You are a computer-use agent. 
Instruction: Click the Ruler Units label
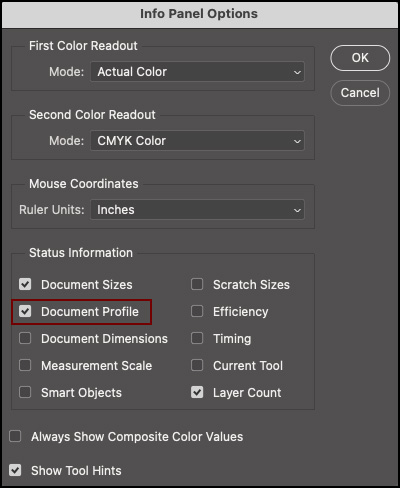(52, 210)
